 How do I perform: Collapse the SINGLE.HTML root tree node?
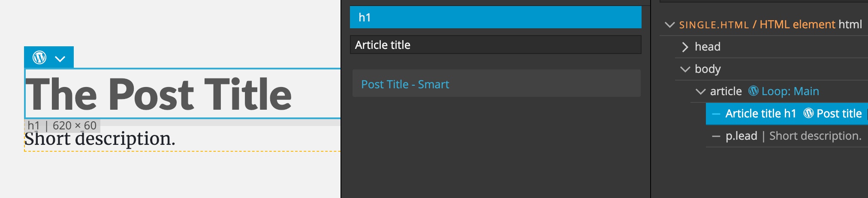(669, 24)
